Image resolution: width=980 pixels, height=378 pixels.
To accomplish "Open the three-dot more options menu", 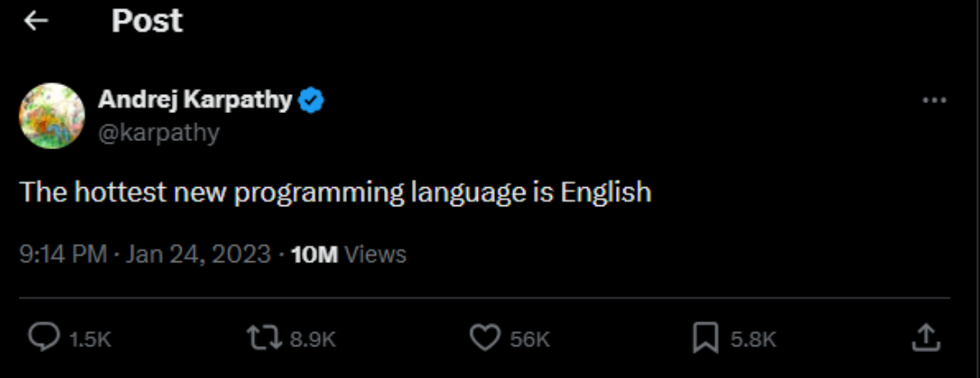I will (x=934, y=100).
